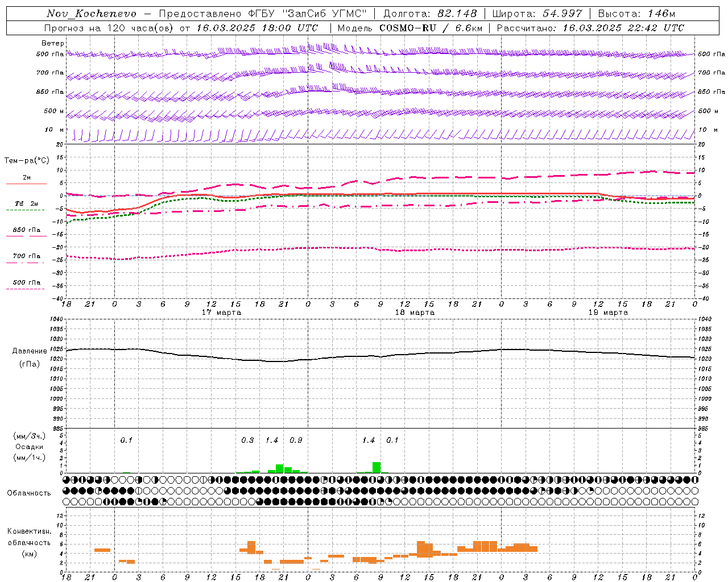
Task: Click the (гПа) unit label under Давление
Action: coord(30,364)
